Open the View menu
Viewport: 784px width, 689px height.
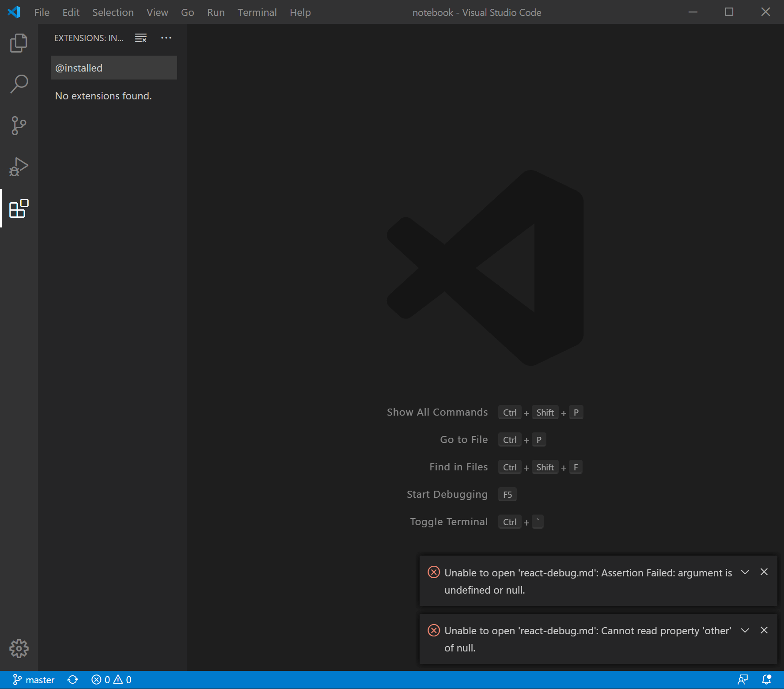coord(157,12)
